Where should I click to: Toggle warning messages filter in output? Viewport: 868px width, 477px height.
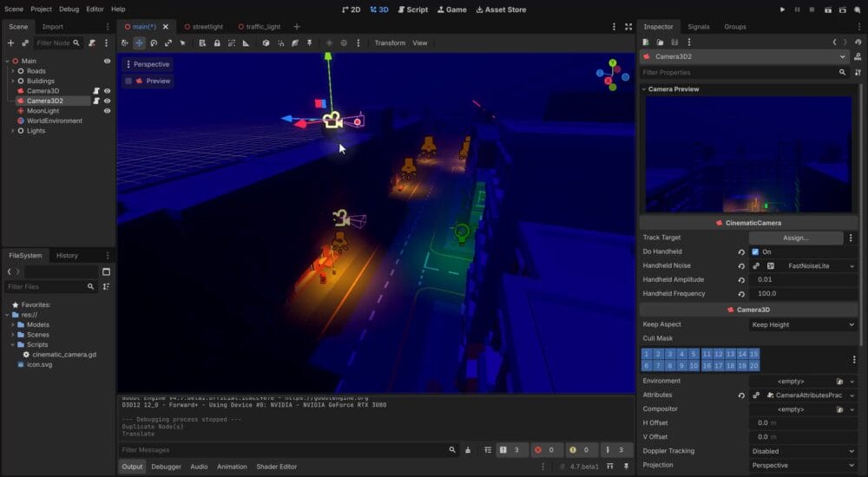coord(580,450)
